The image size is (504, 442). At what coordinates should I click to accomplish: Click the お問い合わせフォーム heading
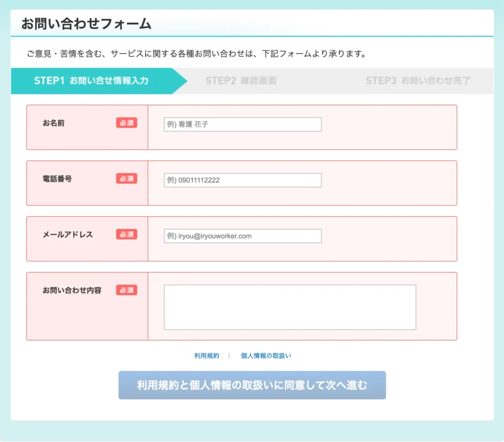(x=86, y=24)
